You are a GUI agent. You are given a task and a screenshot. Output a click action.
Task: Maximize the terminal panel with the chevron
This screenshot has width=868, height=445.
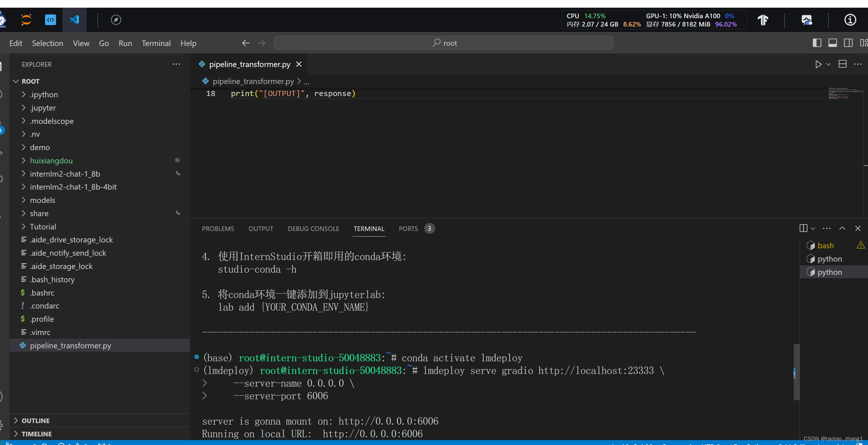click(842, 228)
